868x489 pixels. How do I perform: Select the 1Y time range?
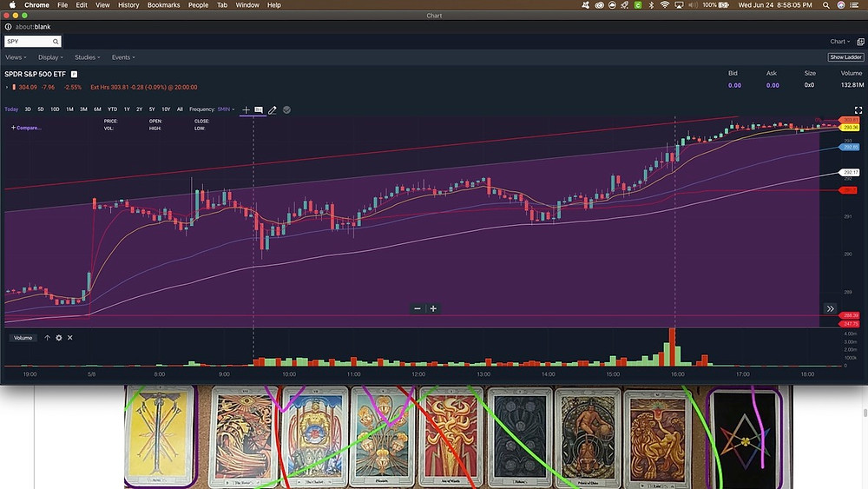coord(127,109)
